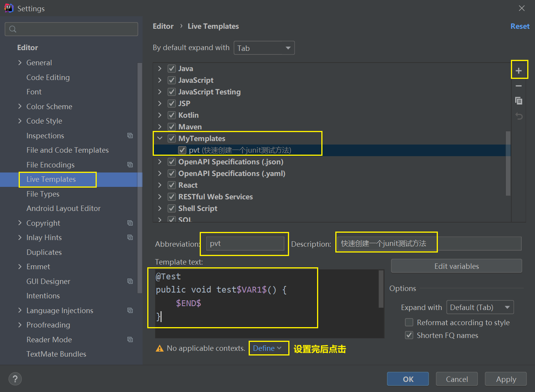The image size is (535, 392).
Task: Select the JavaScript Testing group row
Action: click(332, 92)
